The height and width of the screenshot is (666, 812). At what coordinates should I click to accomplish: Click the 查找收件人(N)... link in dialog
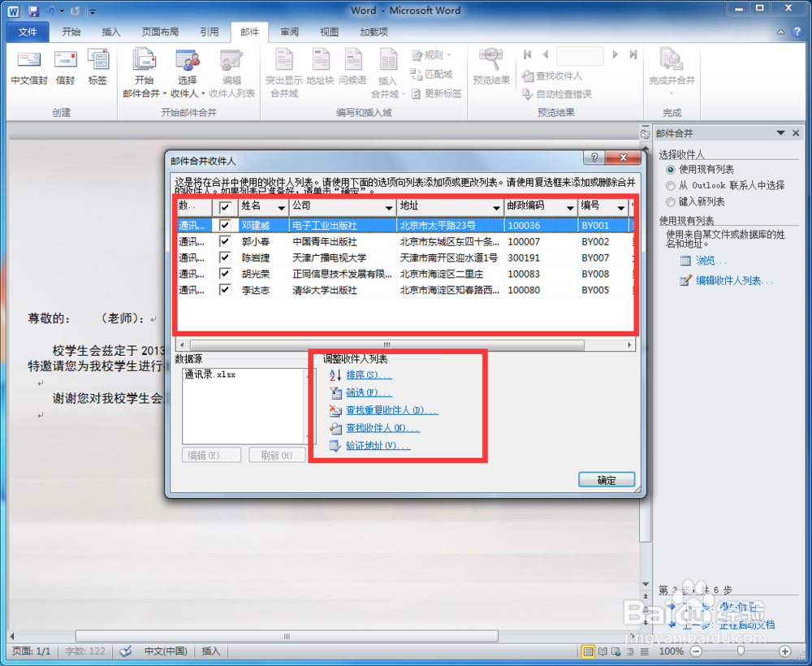tap(382, 428)
